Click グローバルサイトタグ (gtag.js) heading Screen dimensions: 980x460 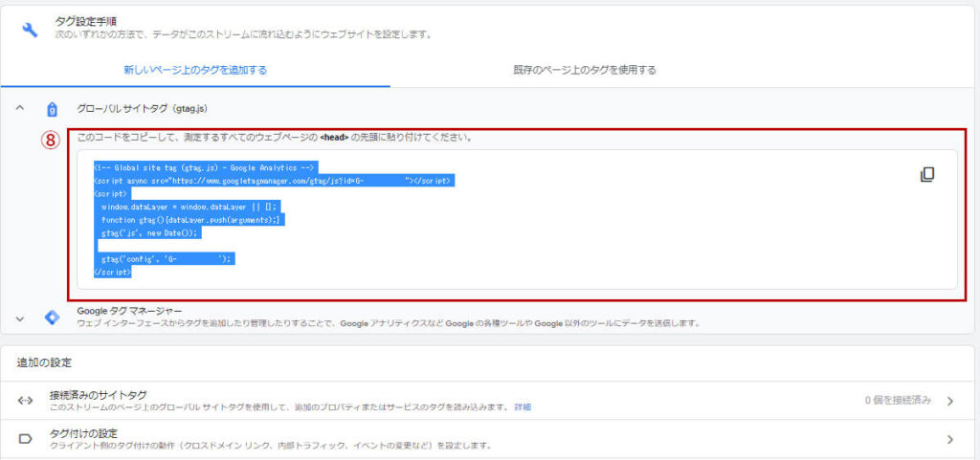(142, 109)
